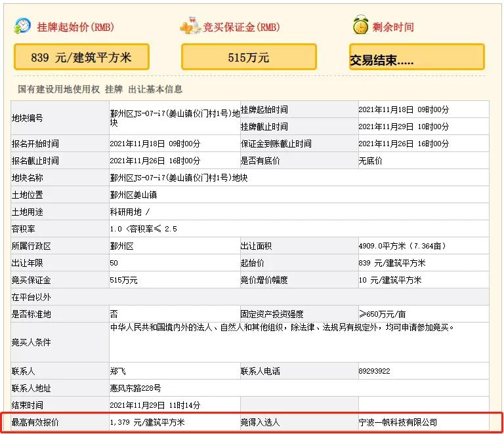The width and height of the screenshot is (504, 434).
Task: Select the contact phone number 89293922
Action: [374, 371]
